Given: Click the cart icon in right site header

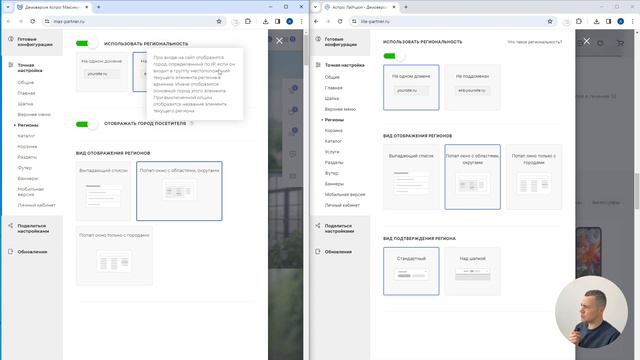Looking at the screenshot, I should (x=620, y=43).
